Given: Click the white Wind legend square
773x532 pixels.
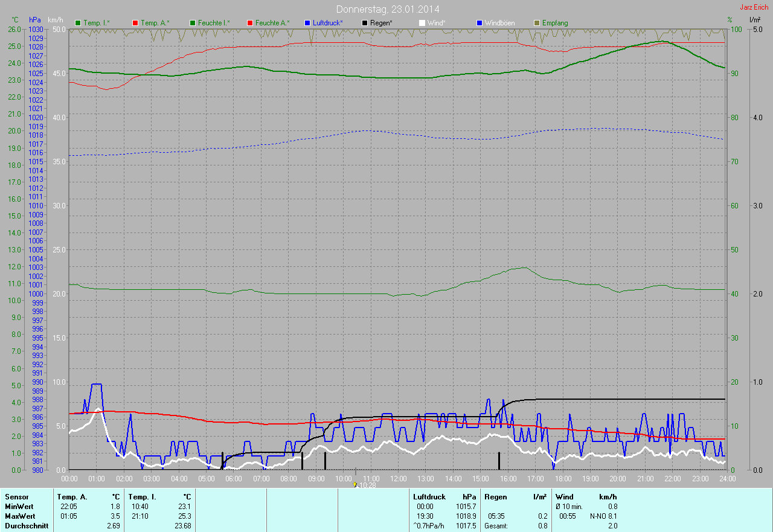Looking at the screenshot, I should coord(422,23).
